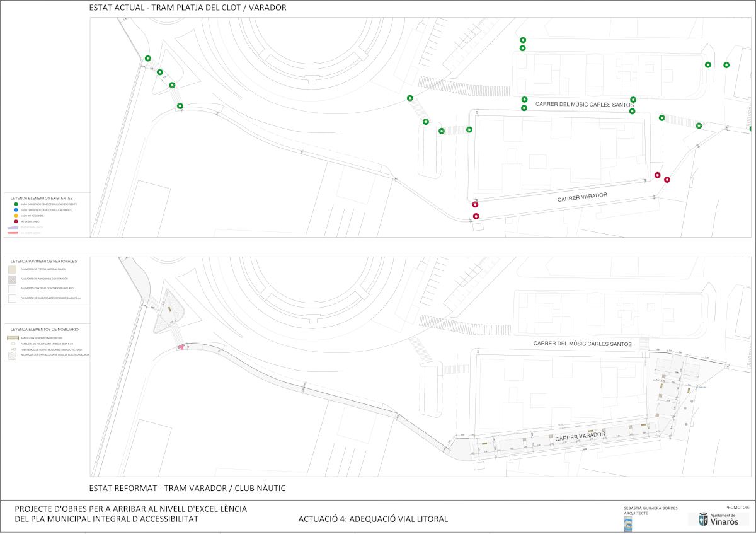The image size is (756, 534).
Task: Pick the concrete paver hatched gray swatch
Action: tap(12, 279)
